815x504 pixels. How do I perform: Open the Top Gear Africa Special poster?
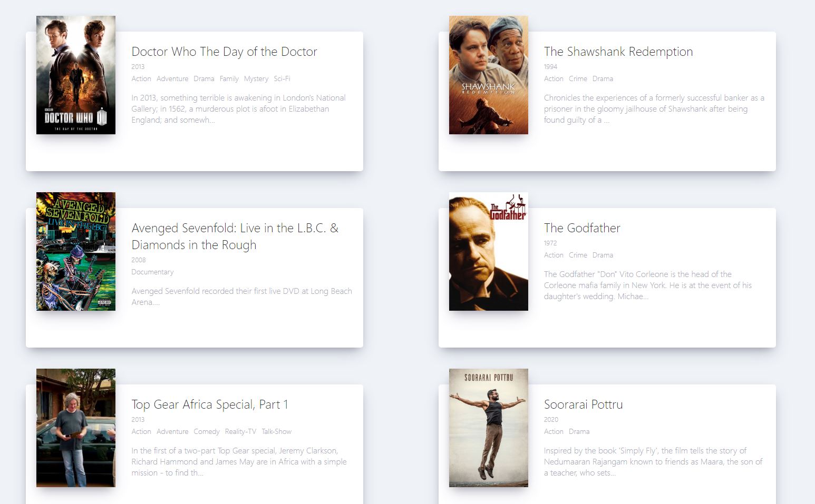click(76, 428)
